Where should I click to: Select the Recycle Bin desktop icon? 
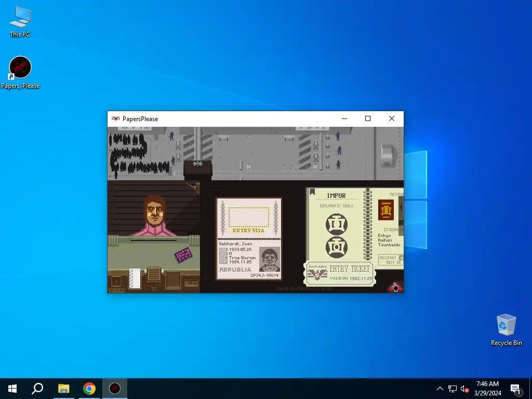pos(506,330)
